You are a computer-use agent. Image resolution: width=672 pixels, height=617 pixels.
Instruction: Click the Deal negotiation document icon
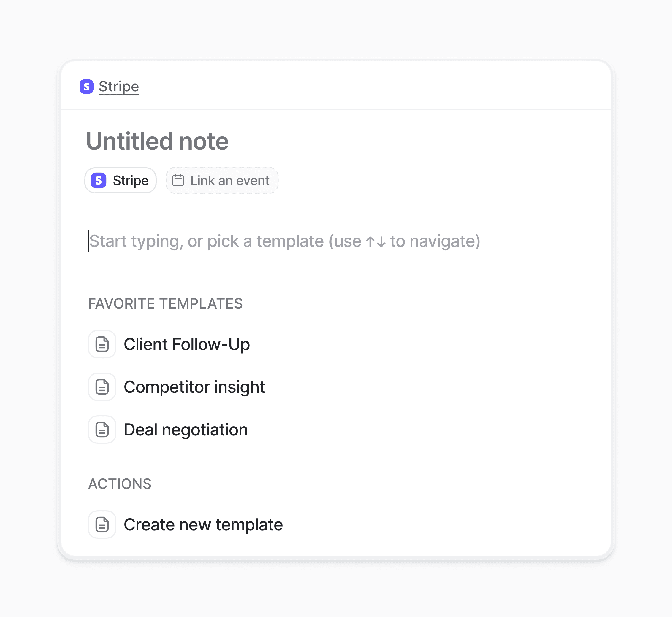pyautogui.click(x=102, y=430)
